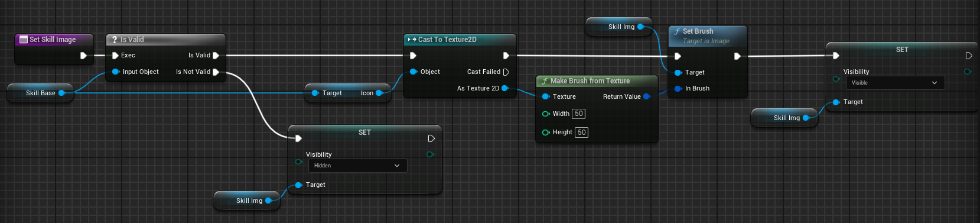Click the 'Target is Image' subtitle text
The width and height of the screenshot is (980, 223).
(x=706, y=41)
